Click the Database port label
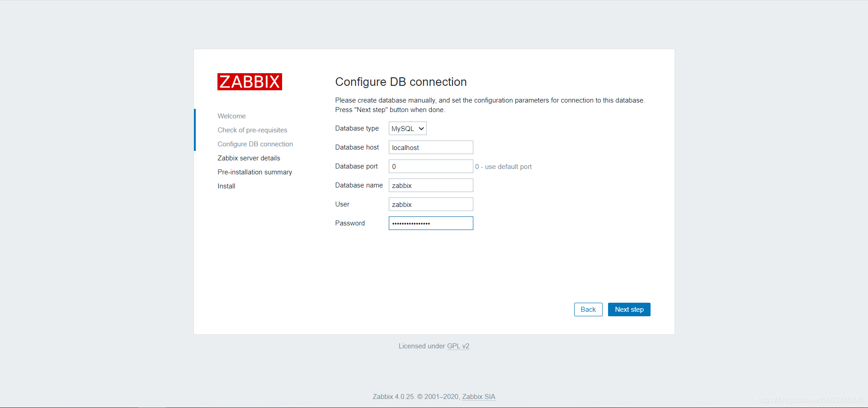868x408 pixels. (x=356, y=166)
